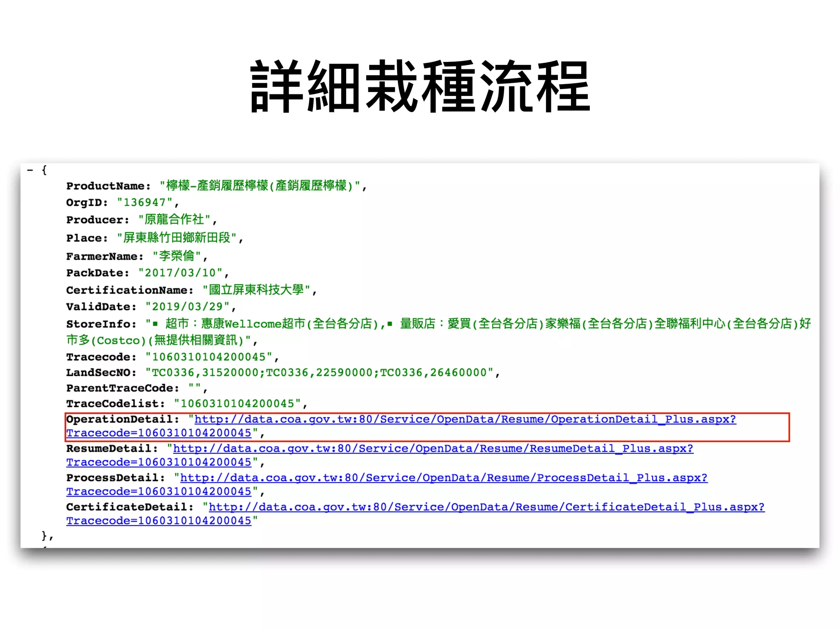This screenshot has height=630, width=840.
Task: Click the slide title 詳細栽種流程
Action: tap(420, 86)
